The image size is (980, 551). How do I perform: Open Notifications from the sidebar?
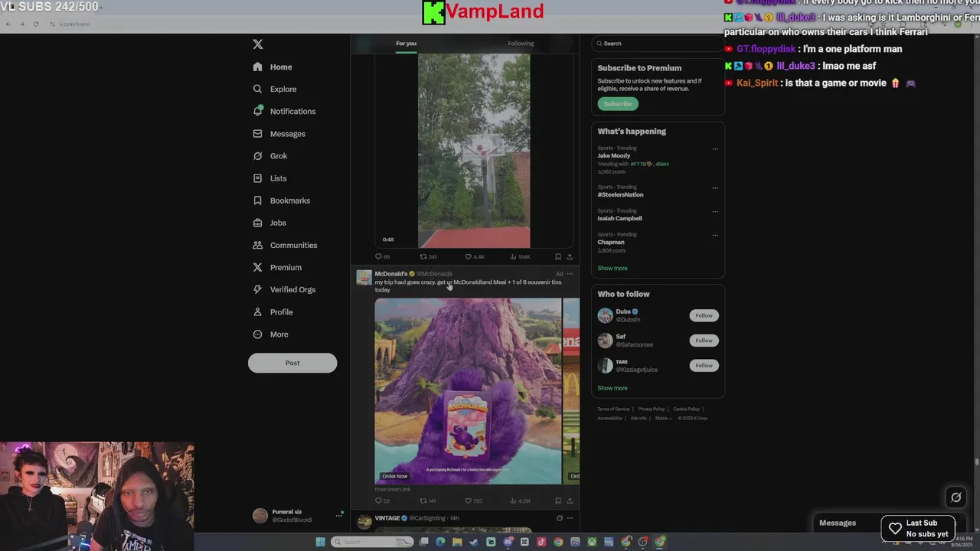(284, 111)
